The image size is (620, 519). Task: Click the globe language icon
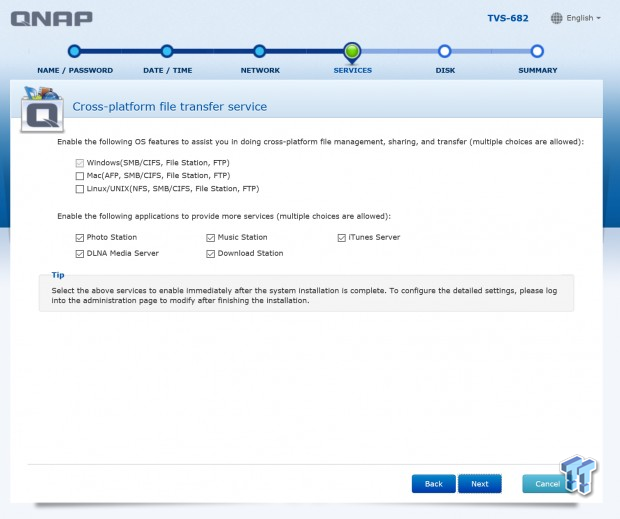[x=556, y=18]
